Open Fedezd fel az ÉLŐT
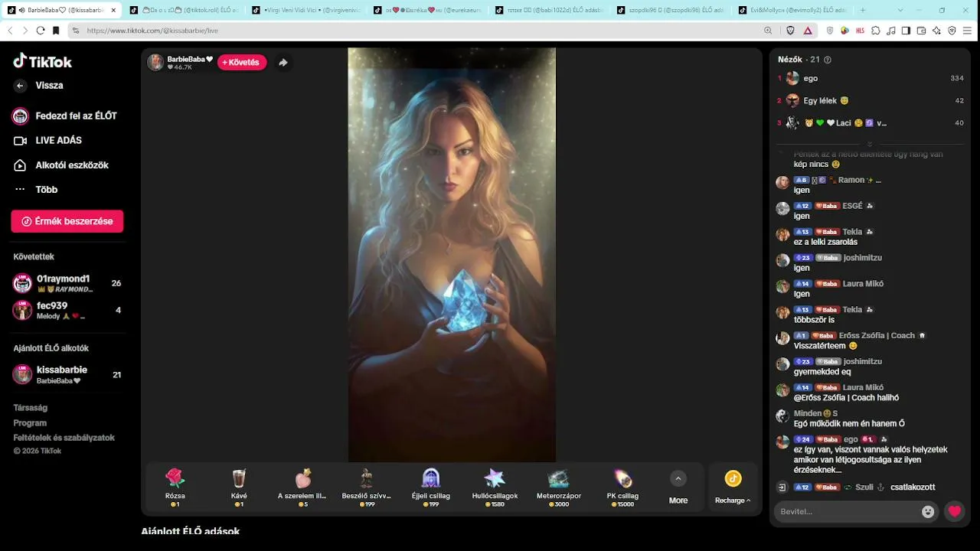Screen dimensions: 980x551 [65, 116]
